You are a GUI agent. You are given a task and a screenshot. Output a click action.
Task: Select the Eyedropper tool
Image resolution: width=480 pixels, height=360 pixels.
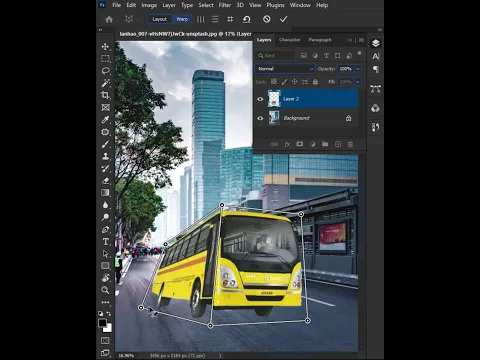105,119
